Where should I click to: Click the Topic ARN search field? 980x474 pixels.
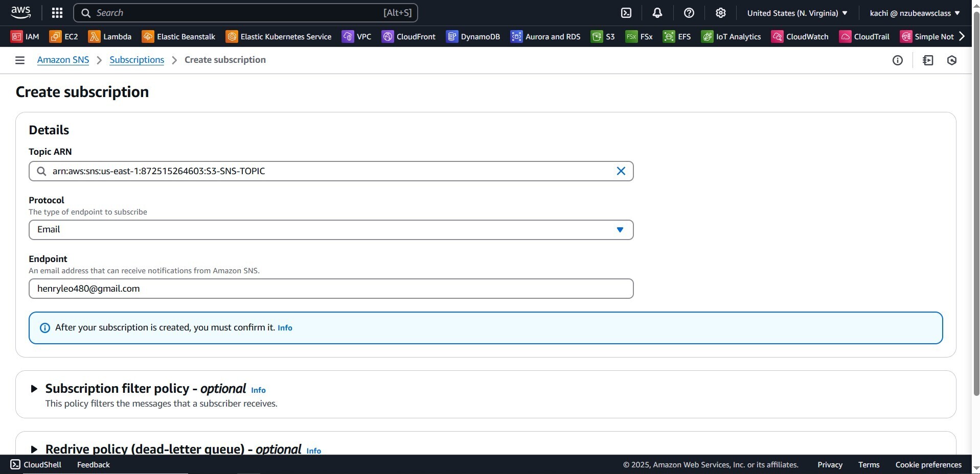331,171
